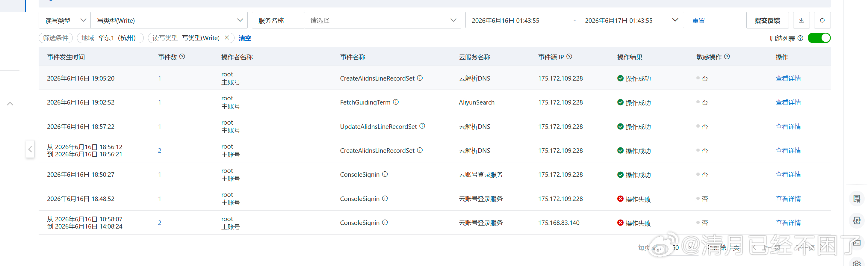
Task: Click the 操作者名称 column header
Action: click(237, 57)
